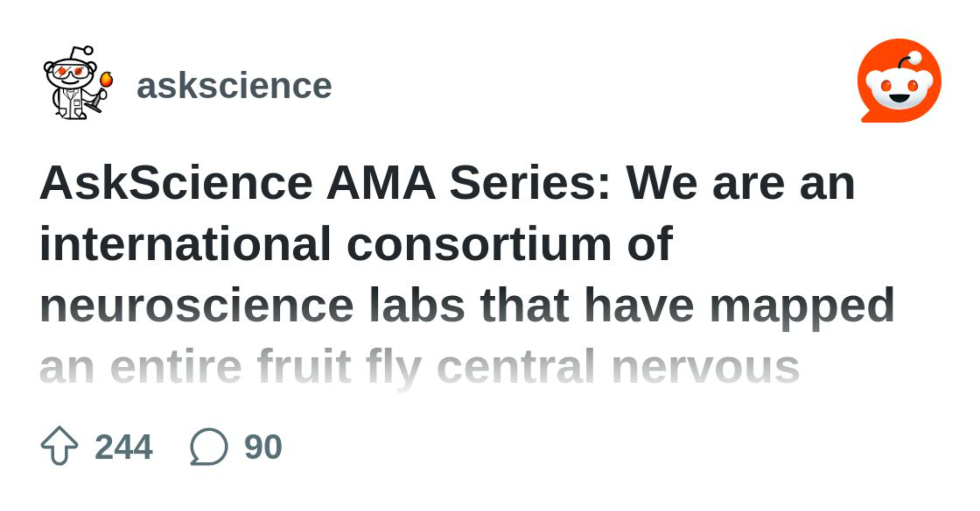This screenshot has width=980, height=511.
Task: Click the 244 upvote count
Action: point(123,447)
